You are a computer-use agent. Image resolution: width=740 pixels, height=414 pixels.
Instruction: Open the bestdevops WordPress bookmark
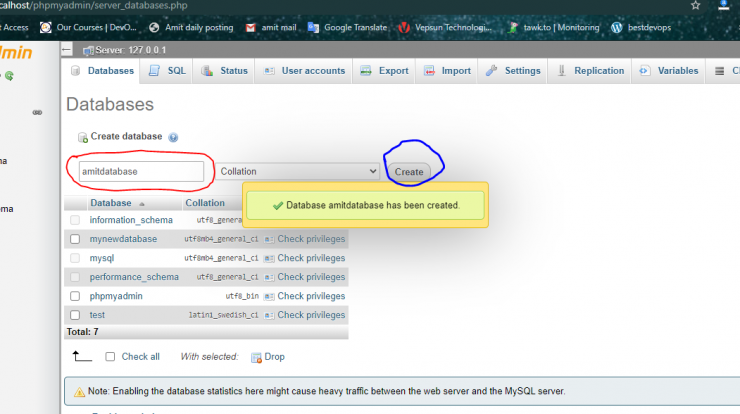tap(641, 27)
